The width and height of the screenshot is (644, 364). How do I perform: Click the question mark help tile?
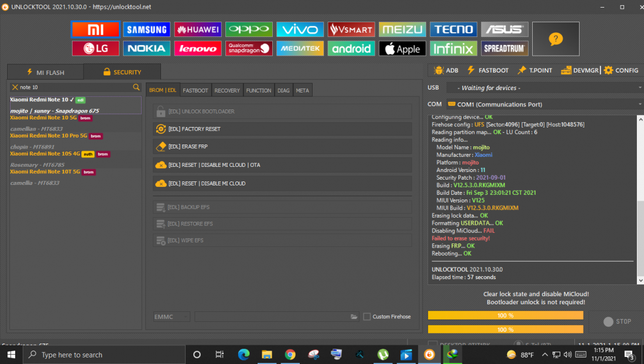(556, 39)
